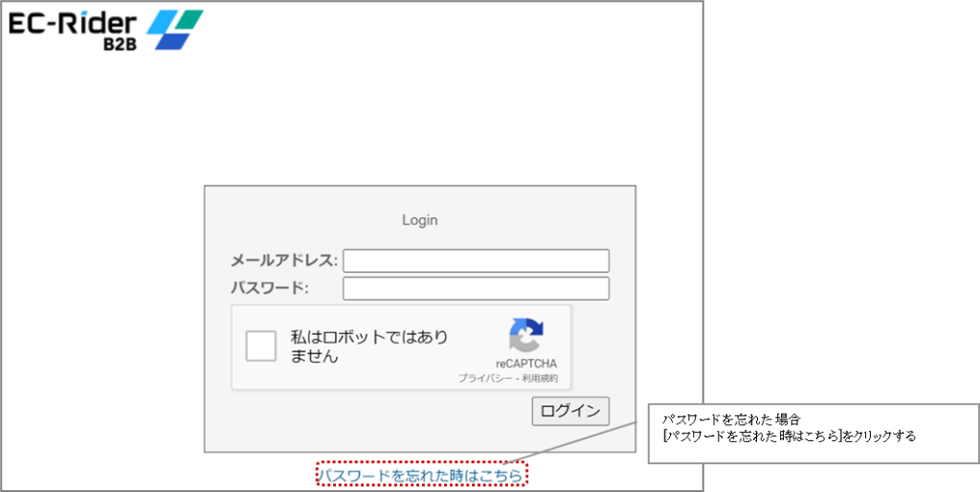Open the パスワードを忘れた時はこちら link

[420, 475]
